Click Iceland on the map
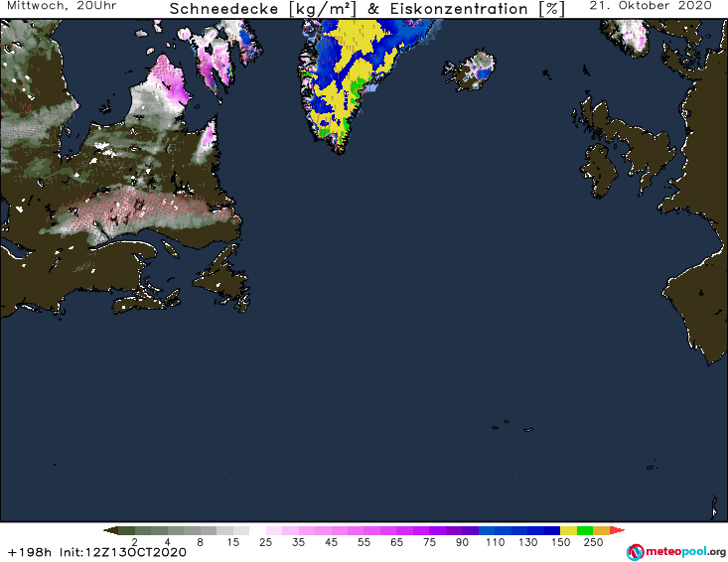728x562 pixels. pos(469,70)
